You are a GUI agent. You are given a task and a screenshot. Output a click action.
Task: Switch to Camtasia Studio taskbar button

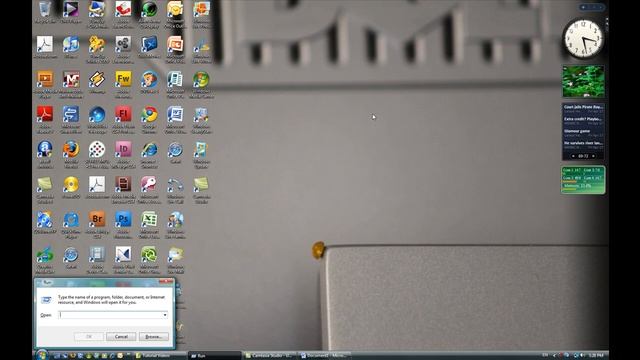click(x=269, y=356)
